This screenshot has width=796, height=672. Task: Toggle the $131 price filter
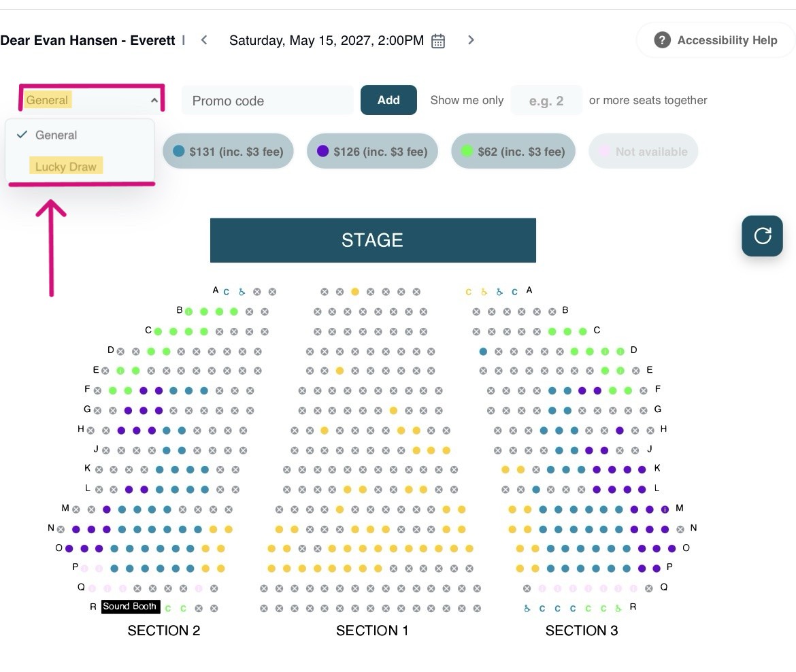point(228,151)
